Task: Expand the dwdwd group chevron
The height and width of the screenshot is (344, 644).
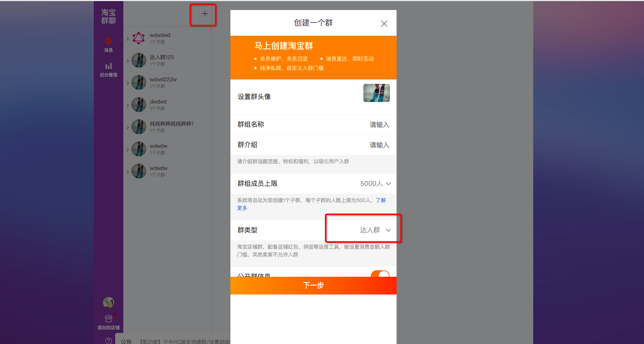Action: pyautogui.click(x=128, y=105)
